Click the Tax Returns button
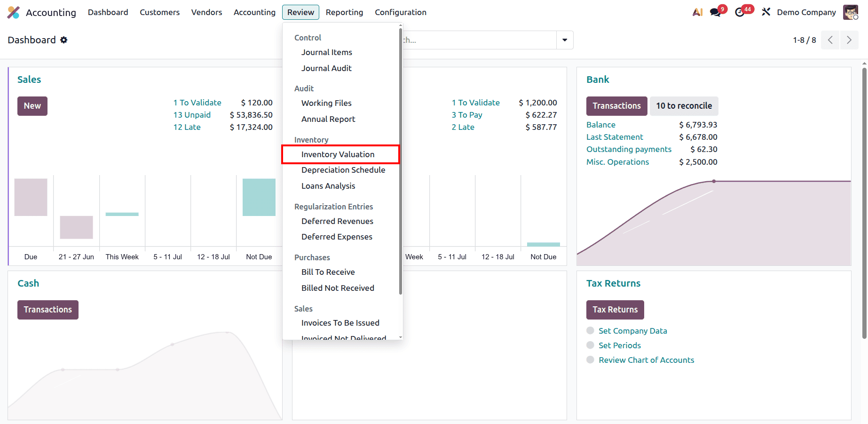Viewport: 868px width, 424px height. (x=615, y=310)
